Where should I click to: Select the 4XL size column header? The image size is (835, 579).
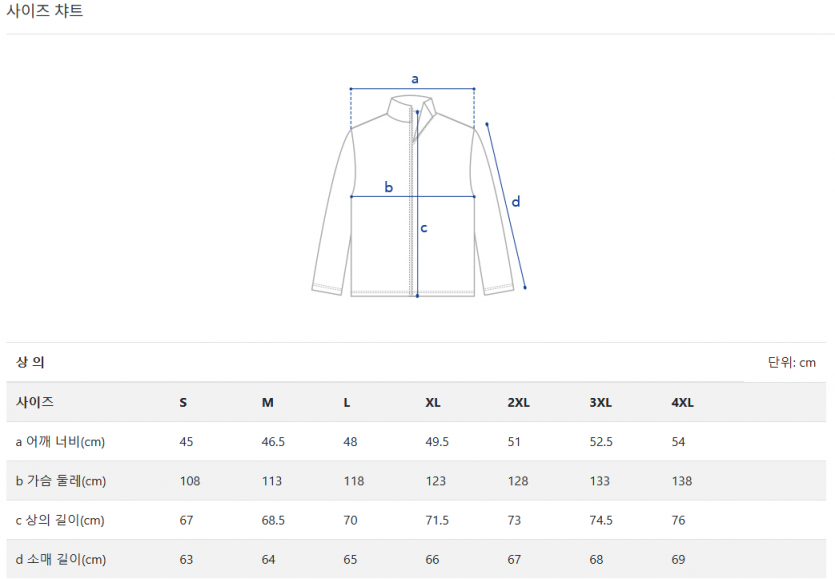[x=683, y=402]
